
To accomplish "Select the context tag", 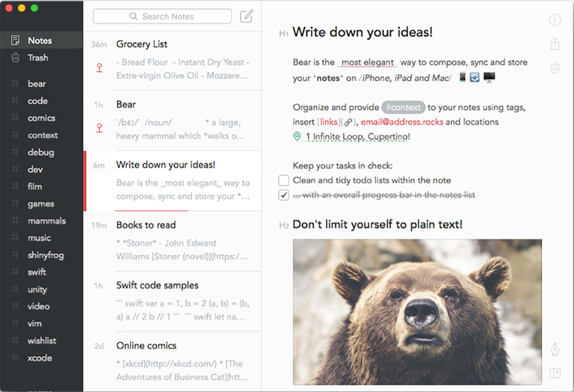I will [x=42, y=135].
